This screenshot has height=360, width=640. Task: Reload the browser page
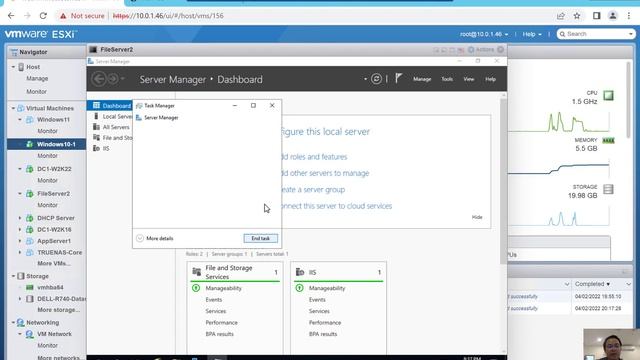tap(43, 16)
